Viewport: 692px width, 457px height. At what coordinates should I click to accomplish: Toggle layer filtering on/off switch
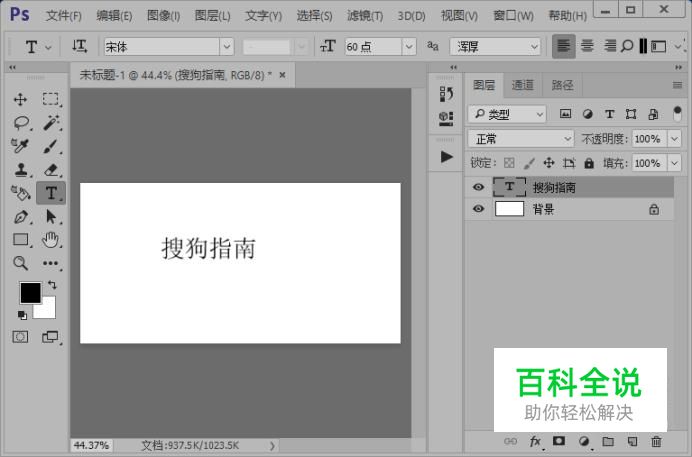pyautogui.click(x=677, y=113)
